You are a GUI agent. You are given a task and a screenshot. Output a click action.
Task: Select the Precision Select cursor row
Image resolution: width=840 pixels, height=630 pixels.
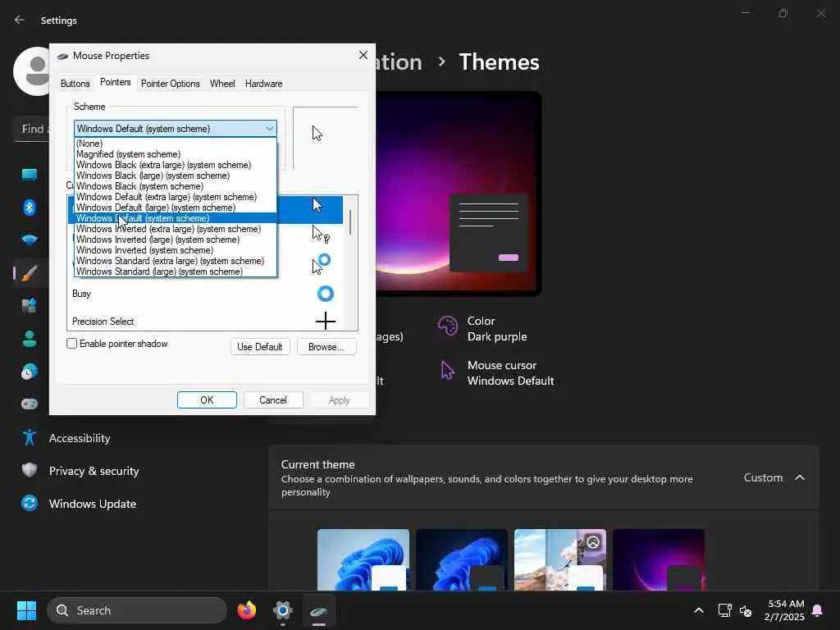tap(205, 322)
